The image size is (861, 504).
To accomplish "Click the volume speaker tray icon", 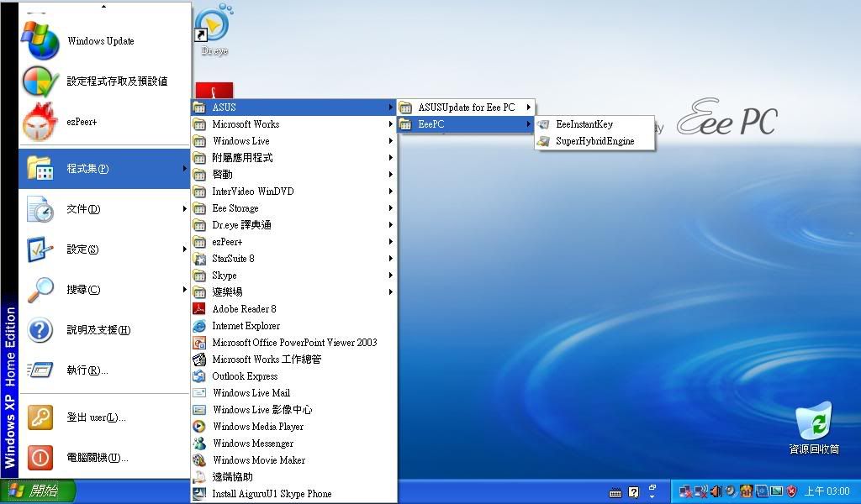I will click(x=716, y=491).
